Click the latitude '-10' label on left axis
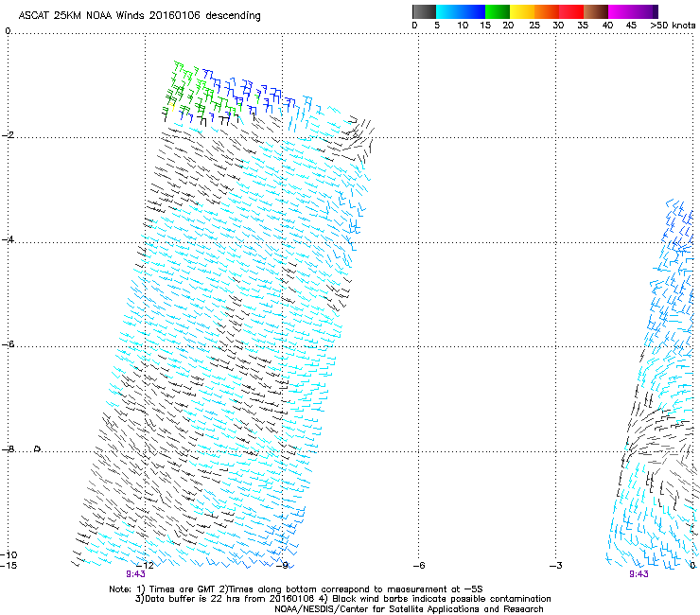The width and height of the screenshot is (700, 615). click(9, 555)
